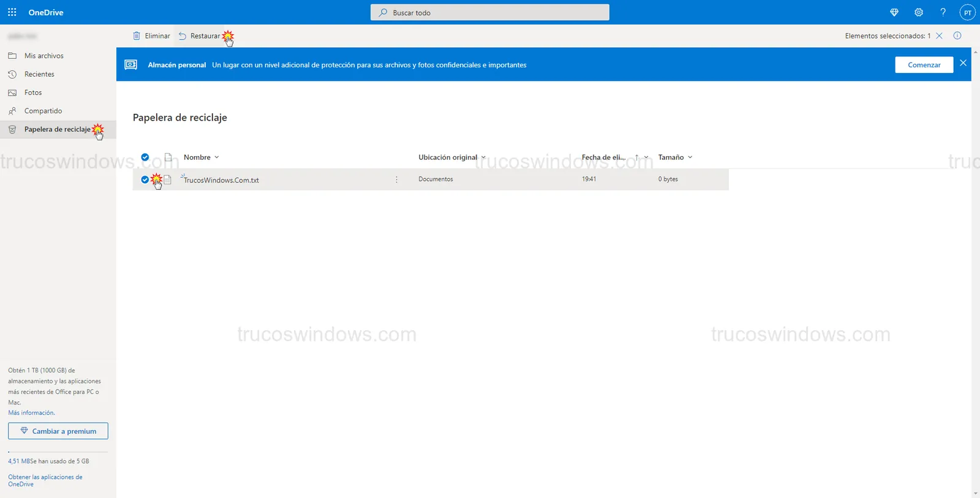The height and width of the screenshot is (498, 980).
Task: Toggle the select-all checkbox in header row
Action: (145, 157)
